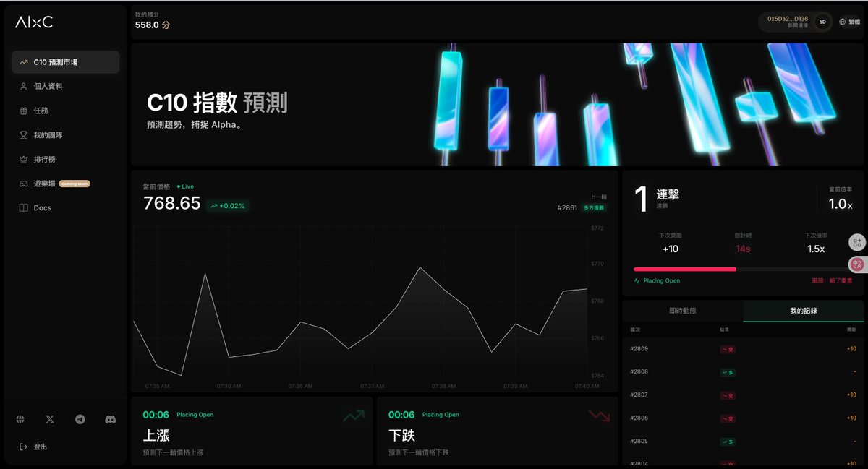
Task: Switch to the 我的記錄 tab
Action: point(804,311)
